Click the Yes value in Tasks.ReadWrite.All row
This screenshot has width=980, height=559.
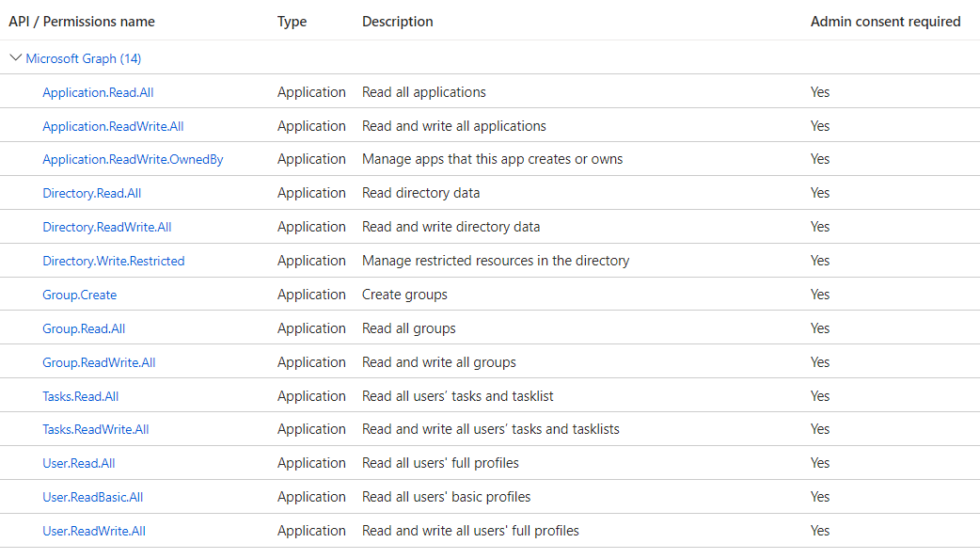(x=820, y=429)
